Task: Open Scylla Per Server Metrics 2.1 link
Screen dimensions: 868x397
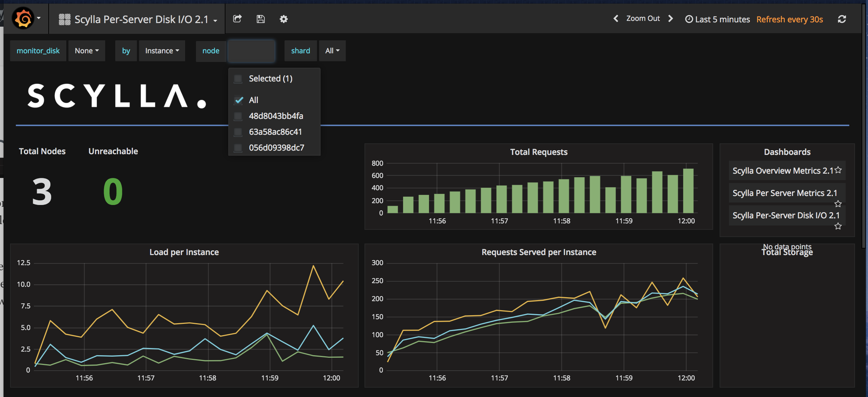Action: [785, 193]
